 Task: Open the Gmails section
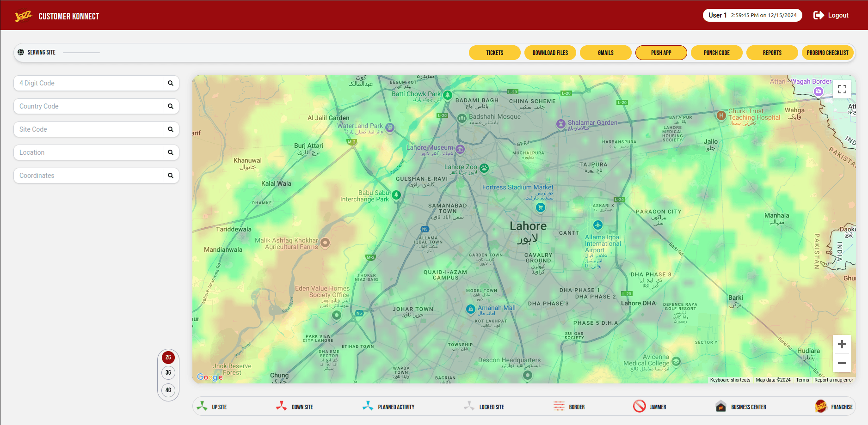pos(606,53)
